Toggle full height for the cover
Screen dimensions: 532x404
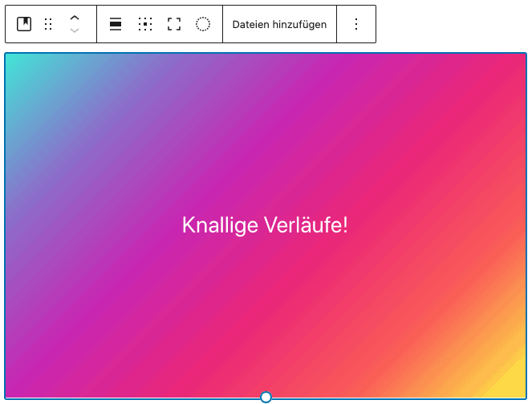(x=174, y=24)
